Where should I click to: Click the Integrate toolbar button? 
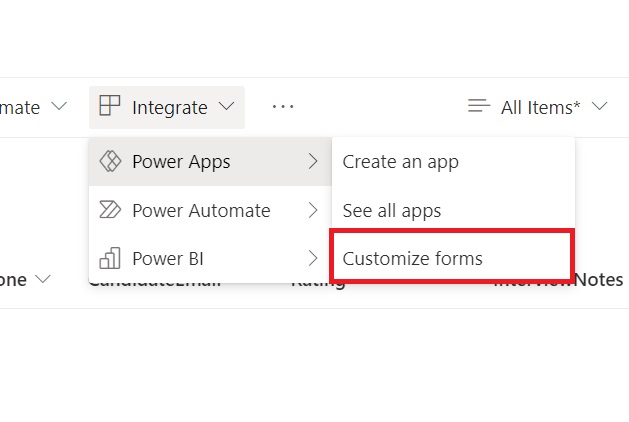coord(167,107)
